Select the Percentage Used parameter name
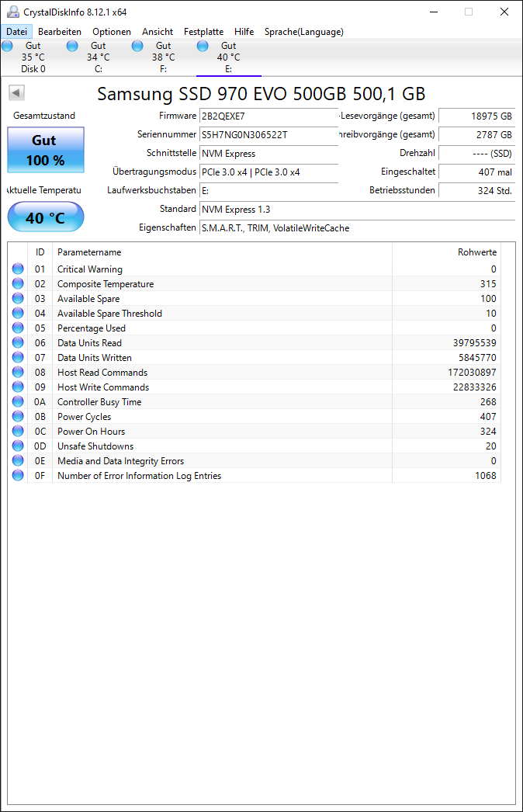The image size is (523, 812). pos(91,328)
